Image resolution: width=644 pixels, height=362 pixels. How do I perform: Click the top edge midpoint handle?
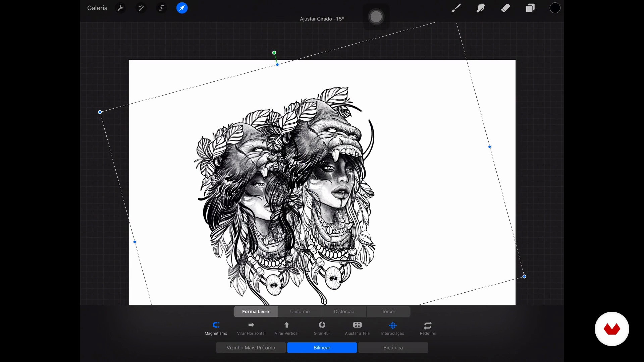coord(277,64)
